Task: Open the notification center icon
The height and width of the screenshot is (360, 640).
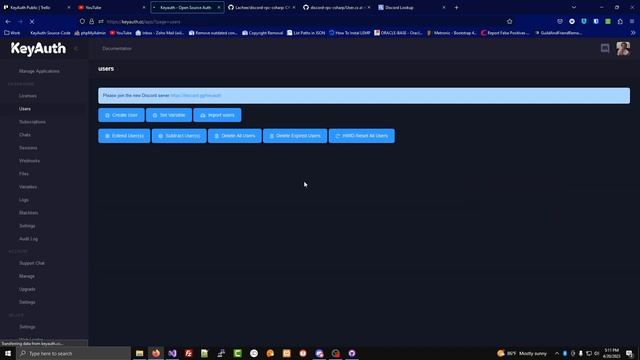Action: (x=630, y=353)
